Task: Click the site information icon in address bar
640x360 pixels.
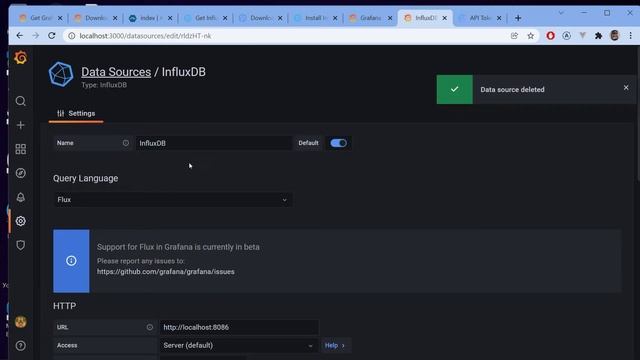Action: point(71,36)
